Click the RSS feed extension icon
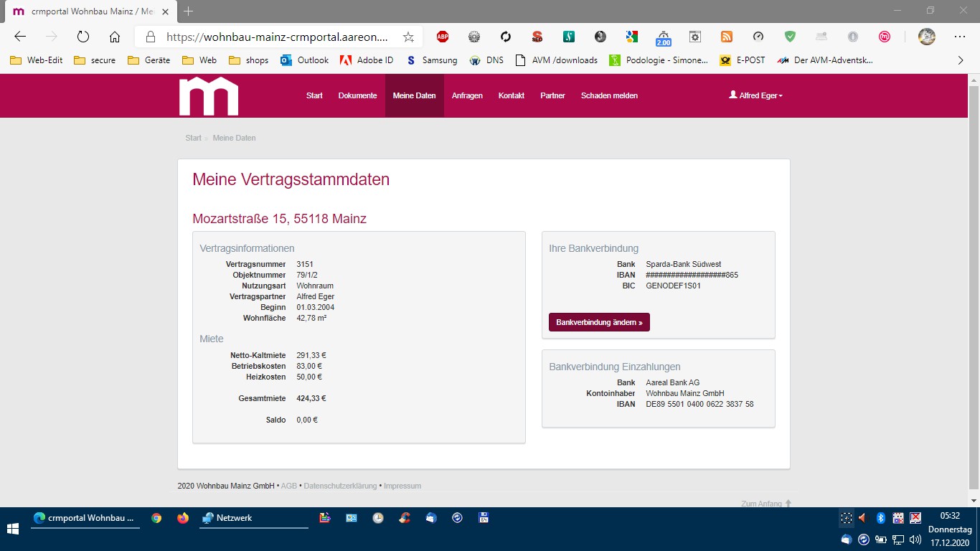Screen dimensions: 980x551 727,37
